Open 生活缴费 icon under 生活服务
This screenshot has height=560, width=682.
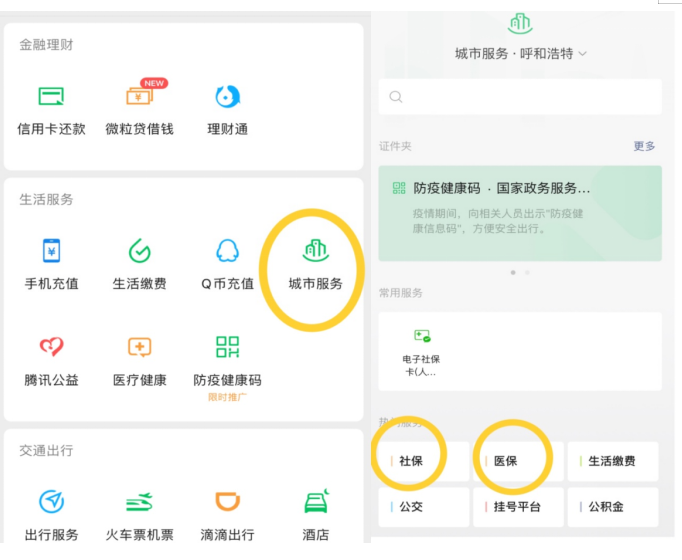coord(139,252)
